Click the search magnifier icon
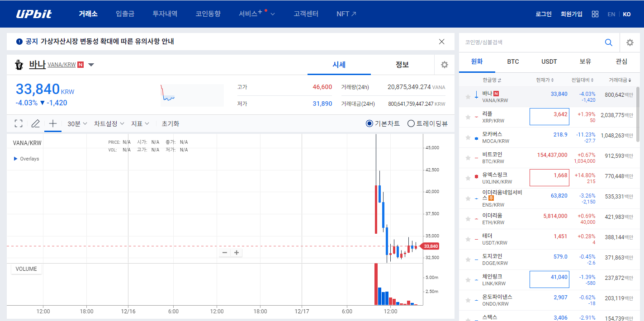The image size is (644, 321). 609,42
